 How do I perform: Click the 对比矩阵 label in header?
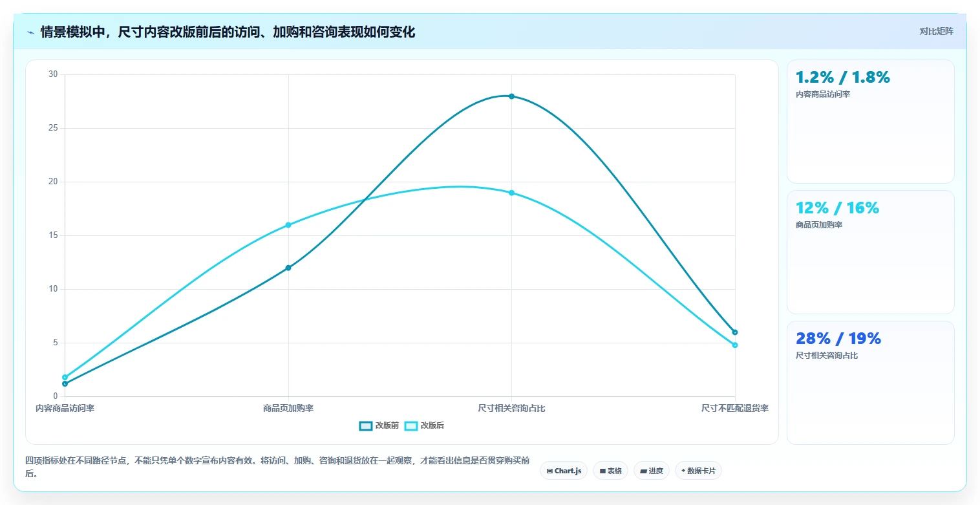tap(936, 31)
